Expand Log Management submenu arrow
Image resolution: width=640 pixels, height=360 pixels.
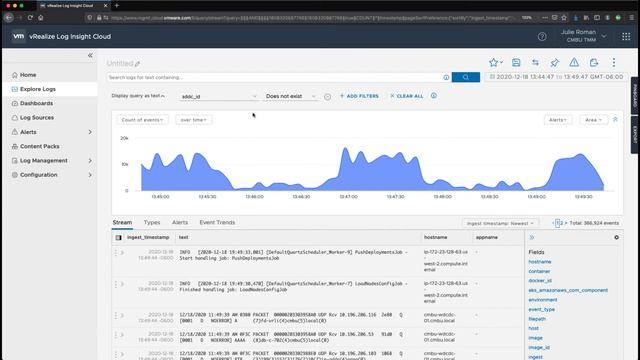(90, 160)
